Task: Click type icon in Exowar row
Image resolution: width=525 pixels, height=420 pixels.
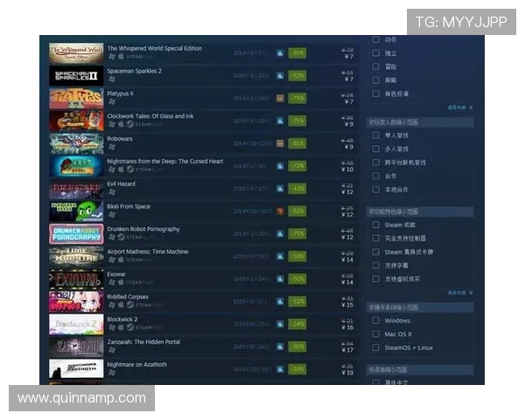Action: click(280, 278)
